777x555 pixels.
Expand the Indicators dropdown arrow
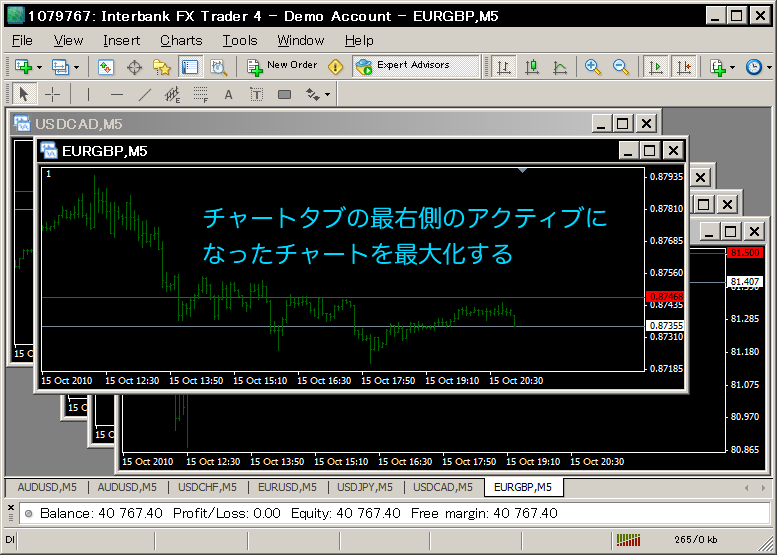(732, 67)
